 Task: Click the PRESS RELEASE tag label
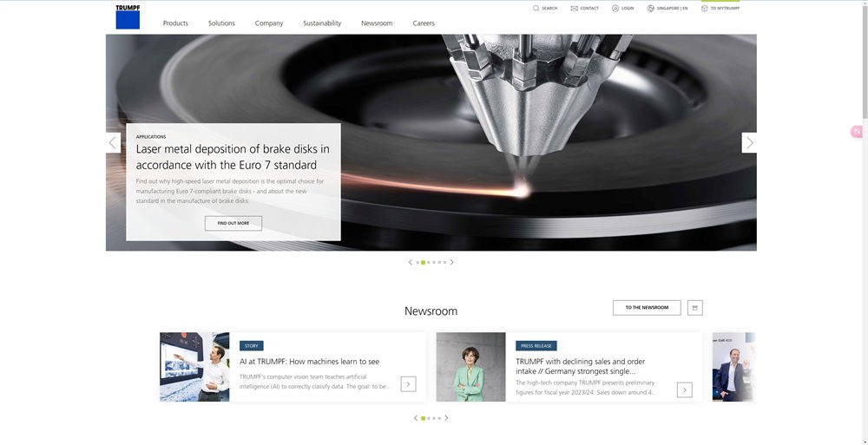(x=536, y=346)
